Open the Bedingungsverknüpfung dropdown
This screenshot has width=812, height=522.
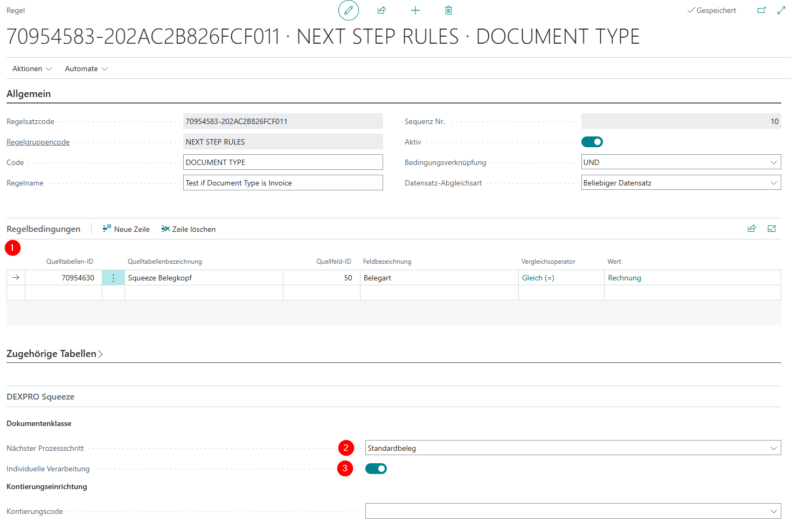(681, 162)
